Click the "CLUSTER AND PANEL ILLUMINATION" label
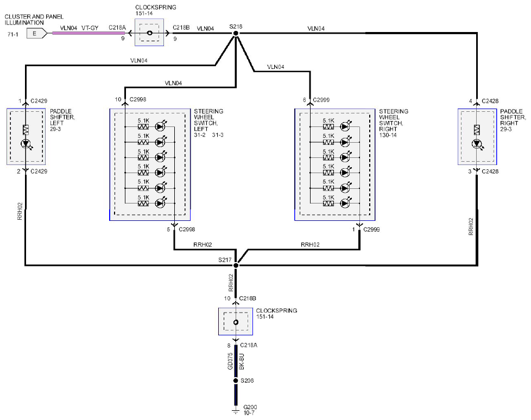The height and width of the screenshot is (420, 531). 34,20
